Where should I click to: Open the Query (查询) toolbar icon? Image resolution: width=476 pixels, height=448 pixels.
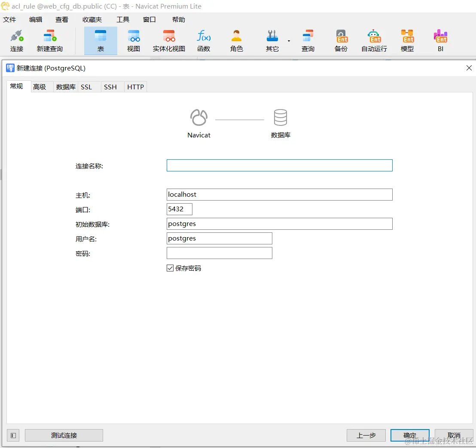308,41
